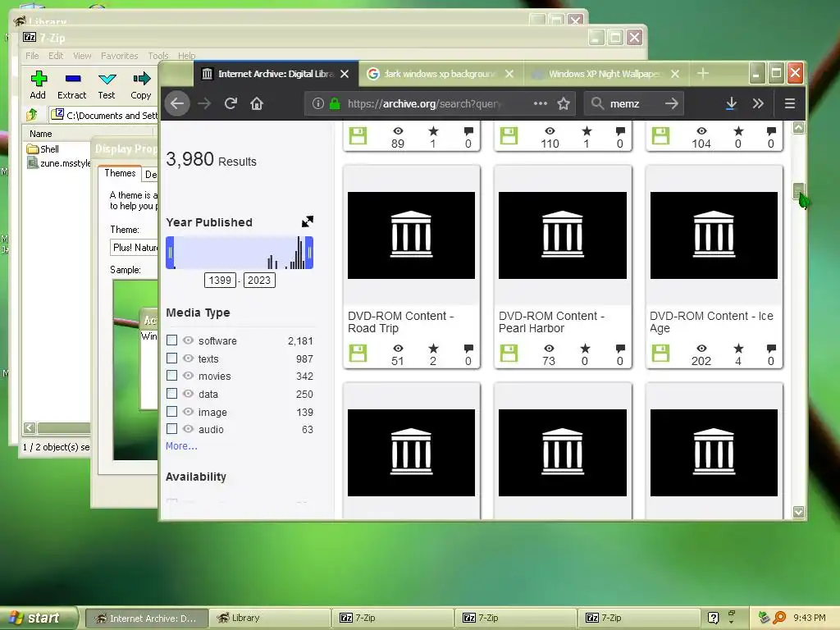This screenshot has width=840, height=630.
Task: Submit the memz search arrow
Action: point(671,103)
